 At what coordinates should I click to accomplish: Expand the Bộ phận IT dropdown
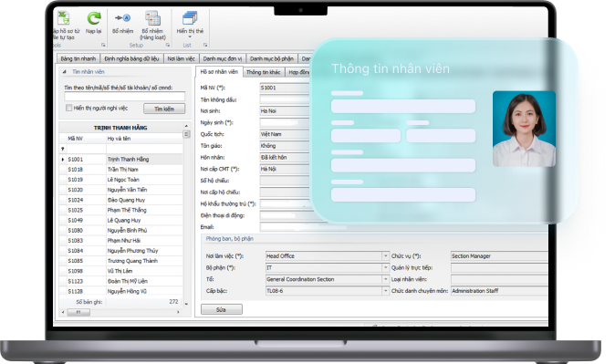[x=385, y=267]
